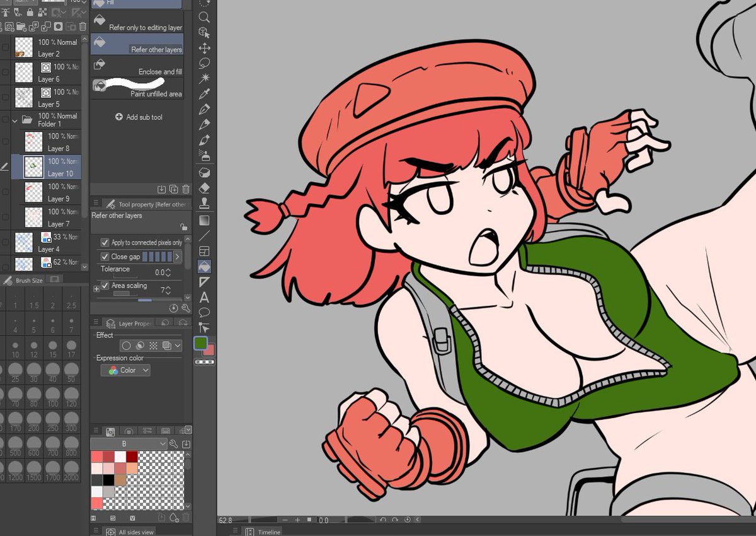Select Layer 10 thumbnail
The image size is (756, 536).
point(33,167)
